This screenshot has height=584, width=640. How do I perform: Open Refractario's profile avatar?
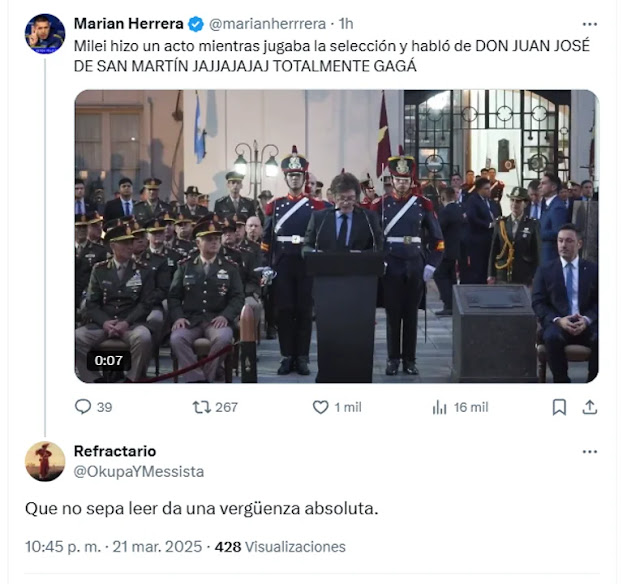[45, 461]
